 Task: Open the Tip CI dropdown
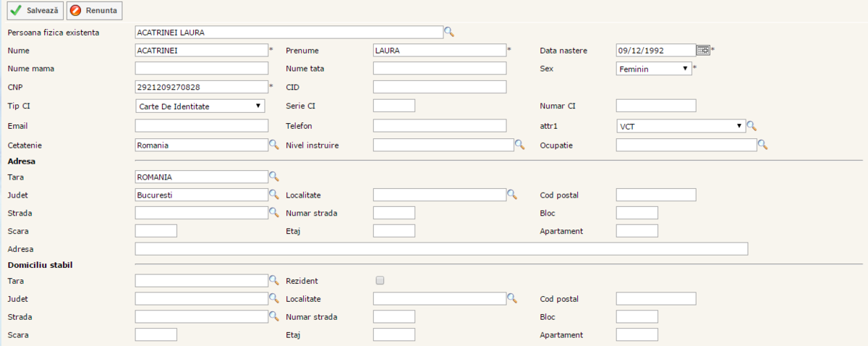coord(200,106)
